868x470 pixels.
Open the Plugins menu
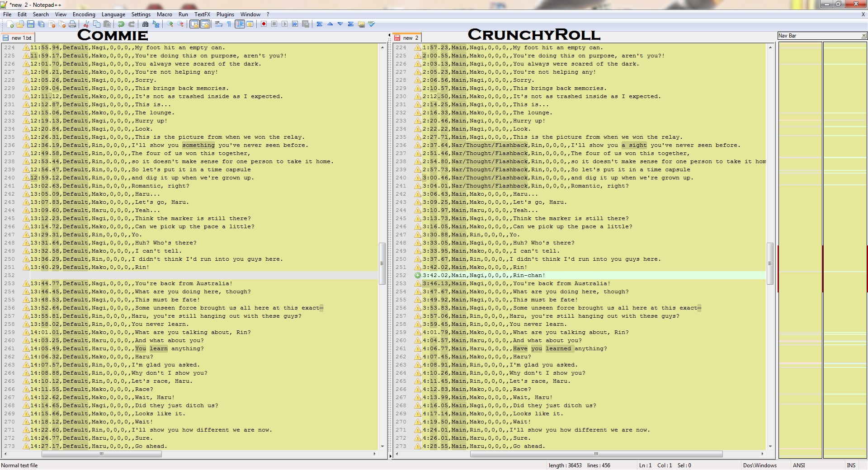(x=225, y=14)
